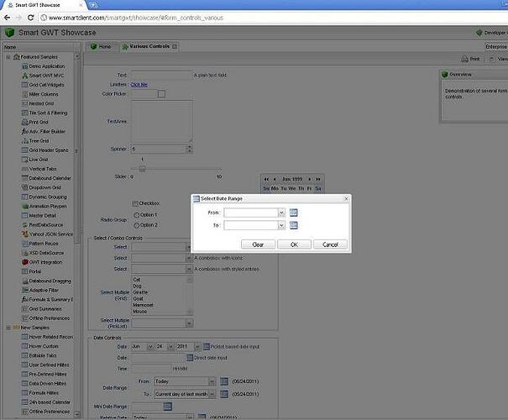Select the Various Controls tab
This screenshot has width=508, height=420.
pos(149,46)
